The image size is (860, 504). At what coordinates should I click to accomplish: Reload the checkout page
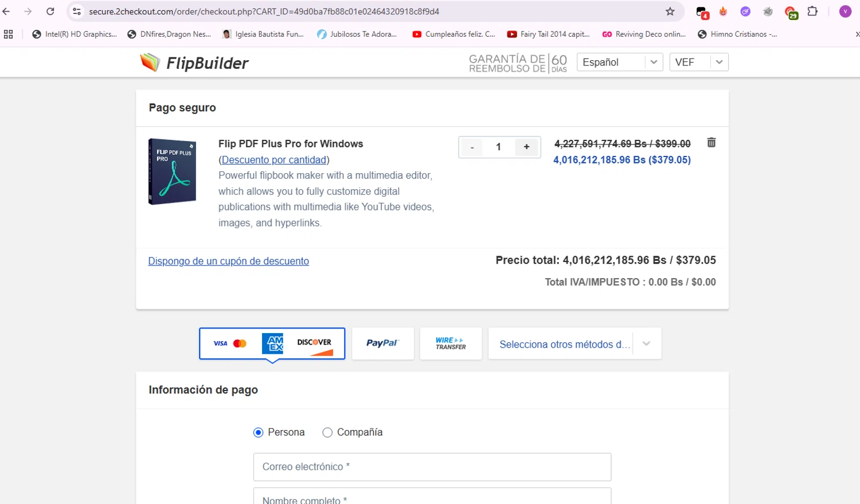pos(50,11)
